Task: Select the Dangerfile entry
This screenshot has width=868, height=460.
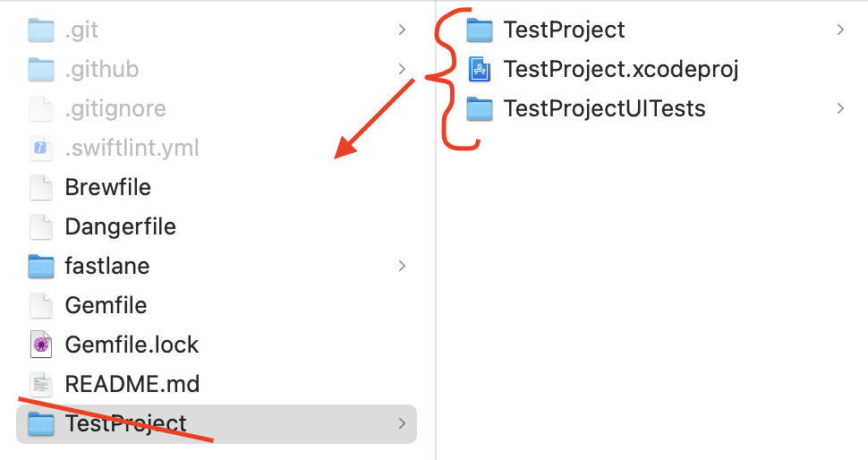Action: point(120,226)
